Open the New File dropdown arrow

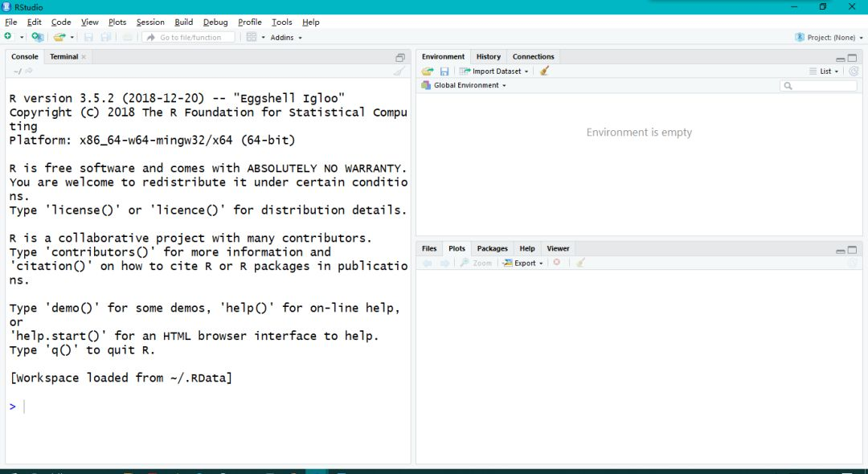click(22, 38)
